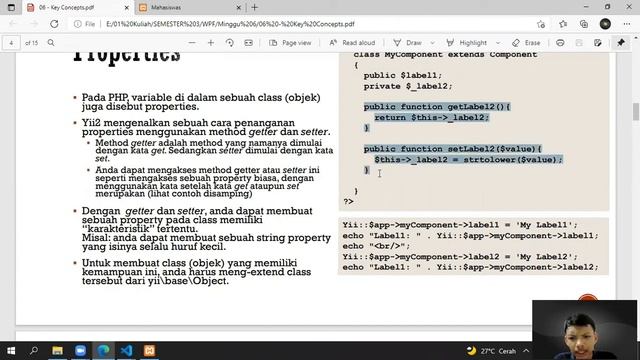Click the text 'public $label1;'
The width and height of the screenshot is (640, 360).
[403, 76]
